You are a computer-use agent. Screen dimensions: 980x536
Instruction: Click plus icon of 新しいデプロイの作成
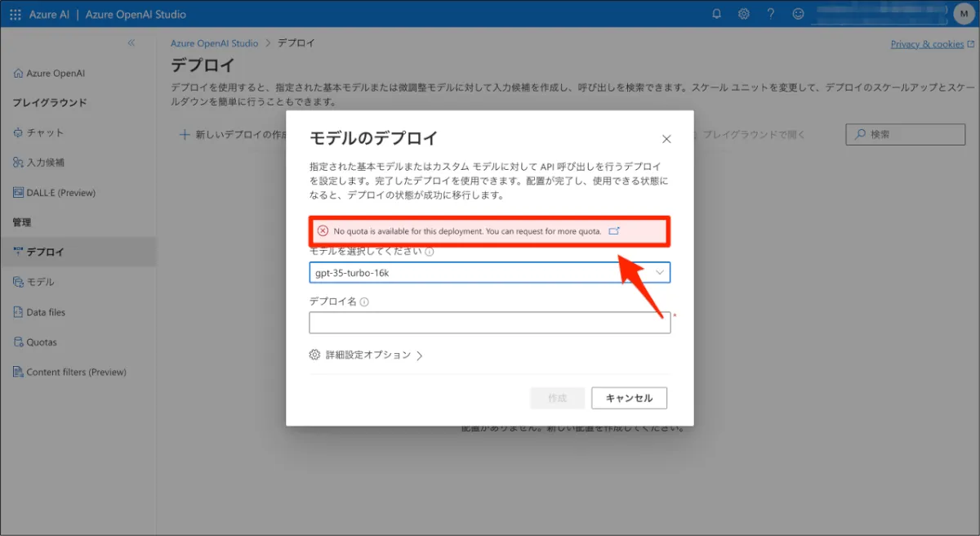click(x=185, y=135)
